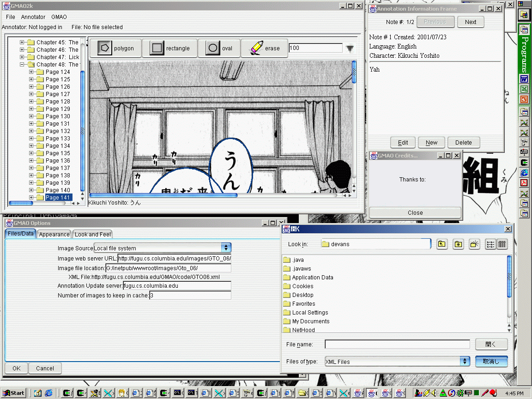Click Internet Explorer in the quick launch
Viewport: 532px width, 399px height.
(x=49, y=393)
